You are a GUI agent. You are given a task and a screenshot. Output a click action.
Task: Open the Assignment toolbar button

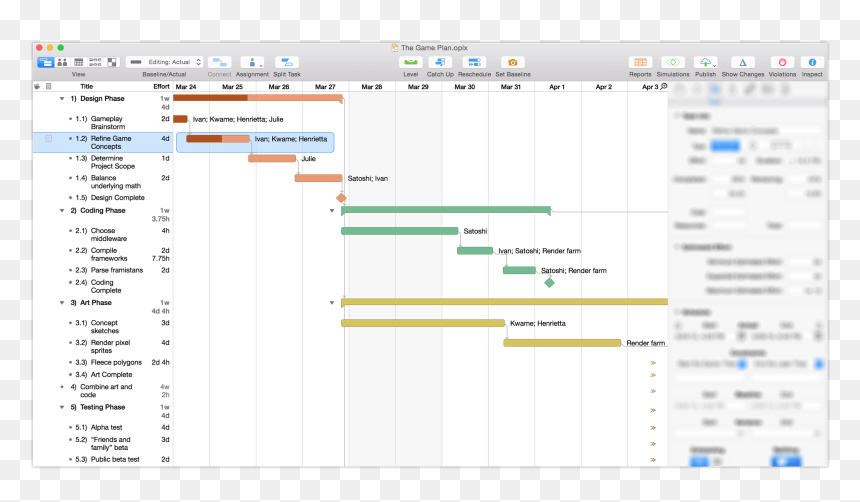click(x=252, y=62)
